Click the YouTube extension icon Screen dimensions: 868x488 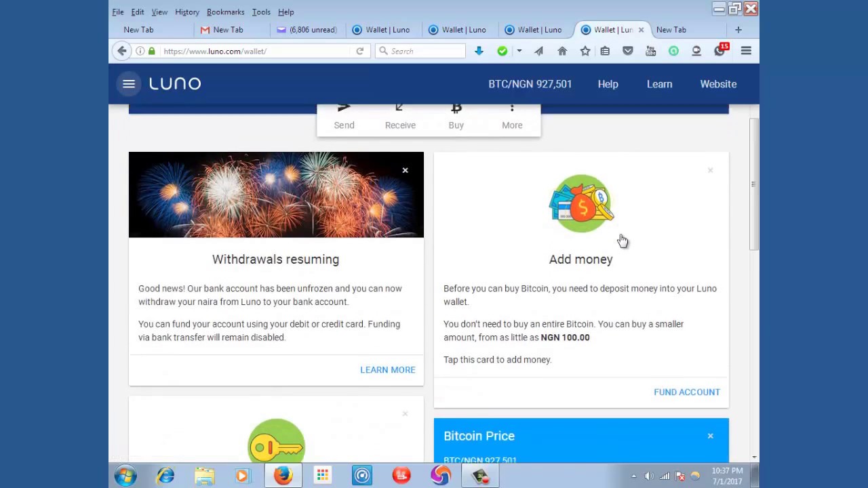[x=651, y=51]
